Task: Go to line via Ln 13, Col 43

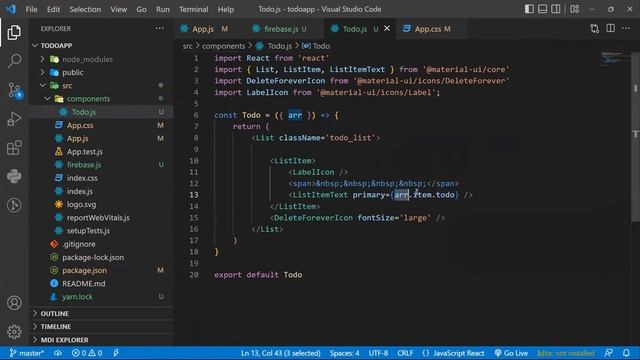Action: pos(281,353)
